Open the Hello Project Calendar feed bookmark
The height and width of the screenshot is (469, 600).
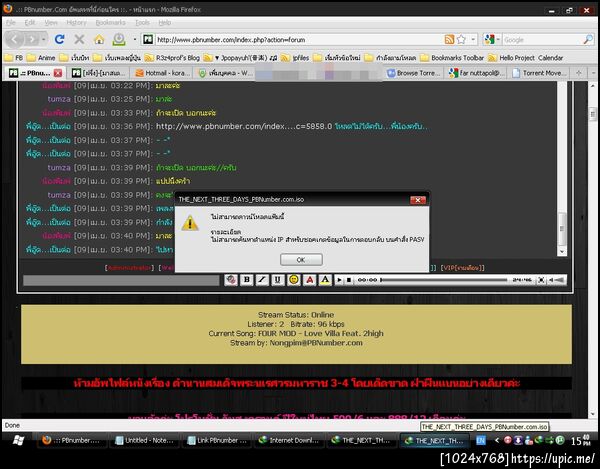pyautogui.click(x=526, y=58)
